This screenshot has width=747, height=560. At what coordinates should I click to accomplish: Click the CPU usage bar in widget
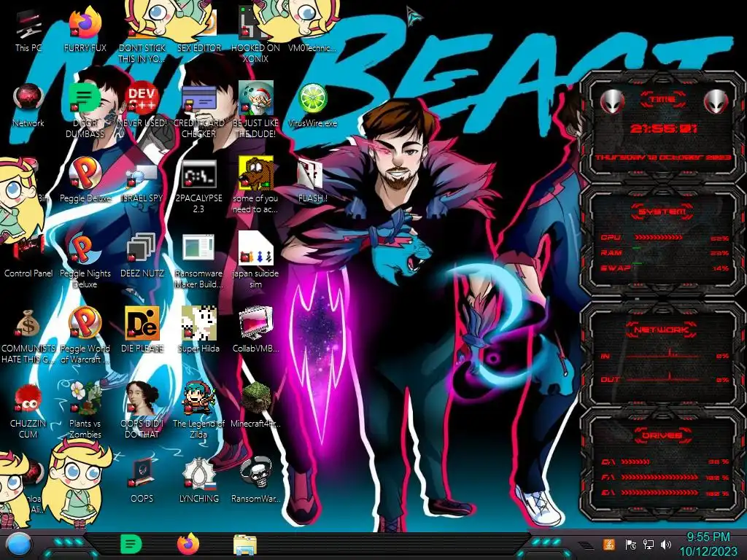[659, 237]
